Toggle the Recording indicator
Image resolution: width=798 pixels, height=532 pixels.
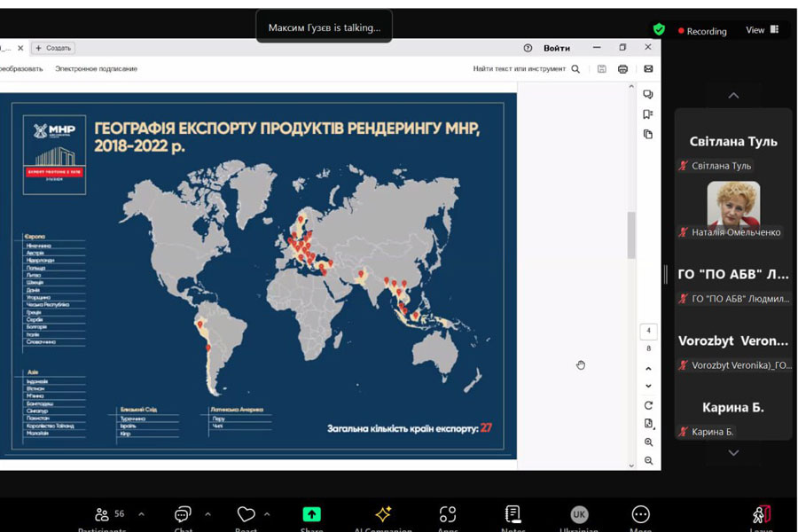click(702, 31)
